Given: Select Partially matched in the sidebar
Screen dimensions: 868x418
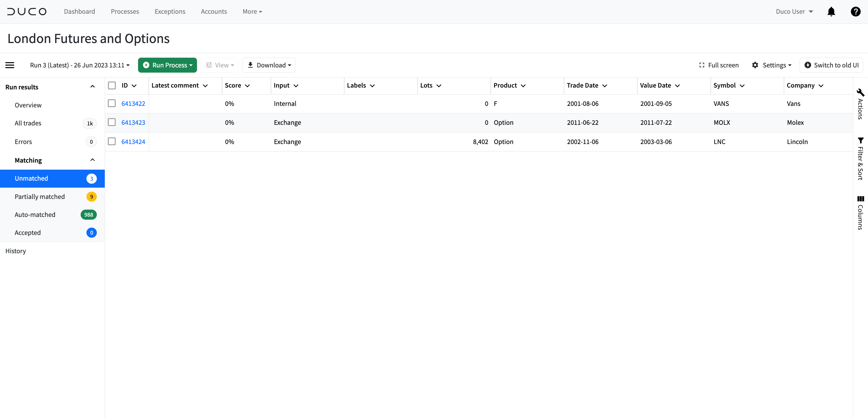Looking at the screenshot, I should click(x=40, y=196).
